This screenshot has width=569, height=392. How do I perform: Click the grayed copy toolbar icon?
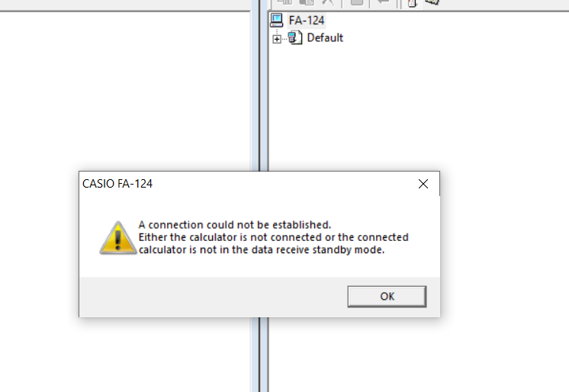click(x=284, y=2)
